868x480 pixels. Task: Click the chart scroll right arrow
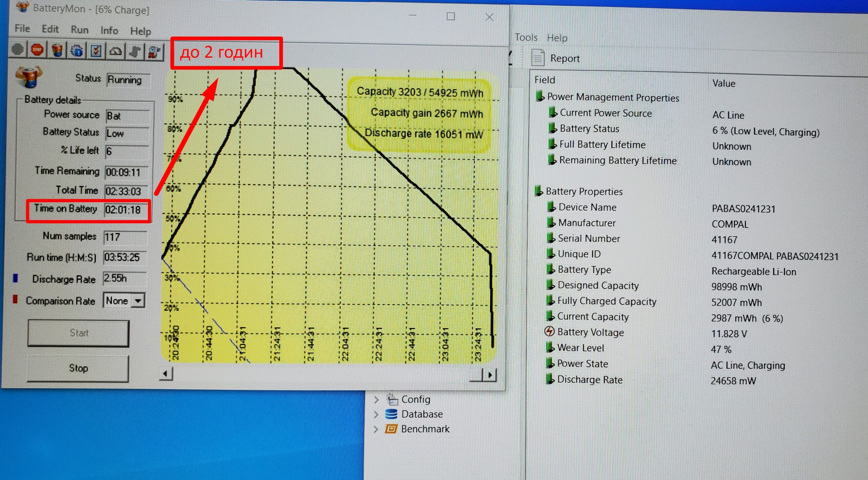click(x=490, y=375)
